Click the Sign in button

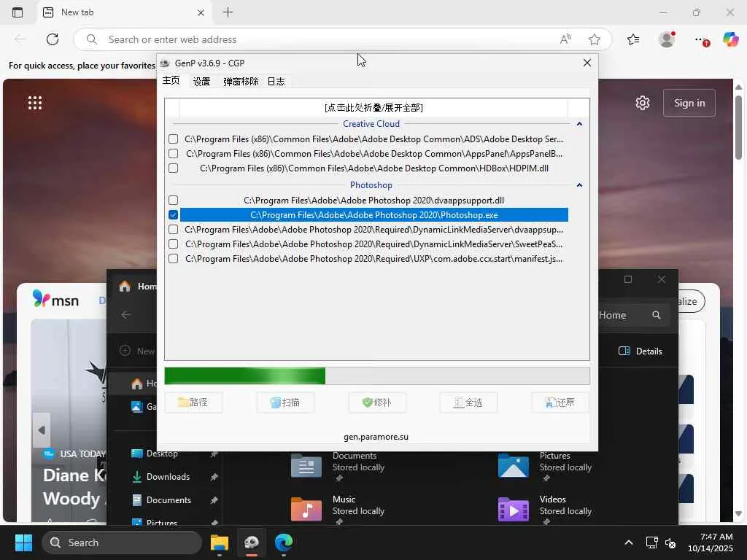coord(689,103)
